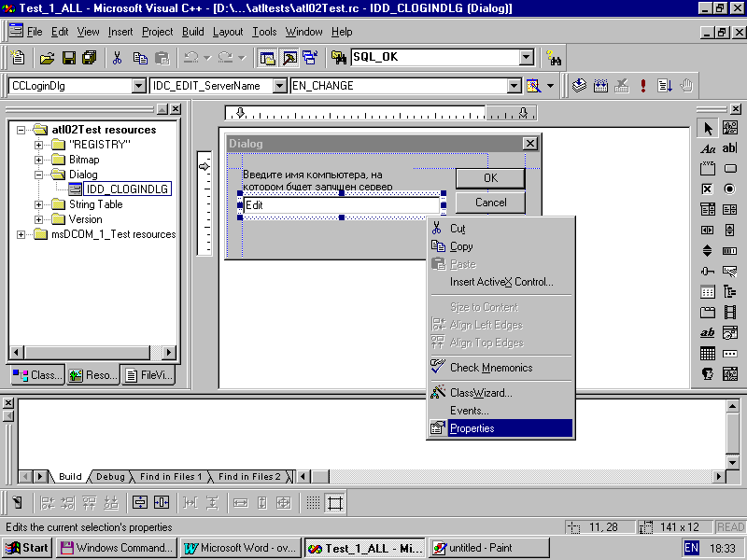Select the List Box control tool
This screenshot has height=560, width=747.
[729, 209]
